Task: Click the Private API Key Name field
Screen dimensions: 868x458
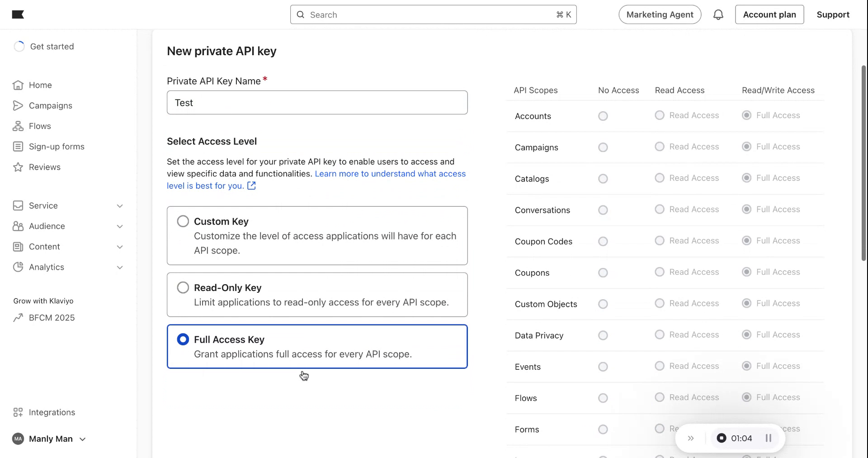Action: point(317,103)
